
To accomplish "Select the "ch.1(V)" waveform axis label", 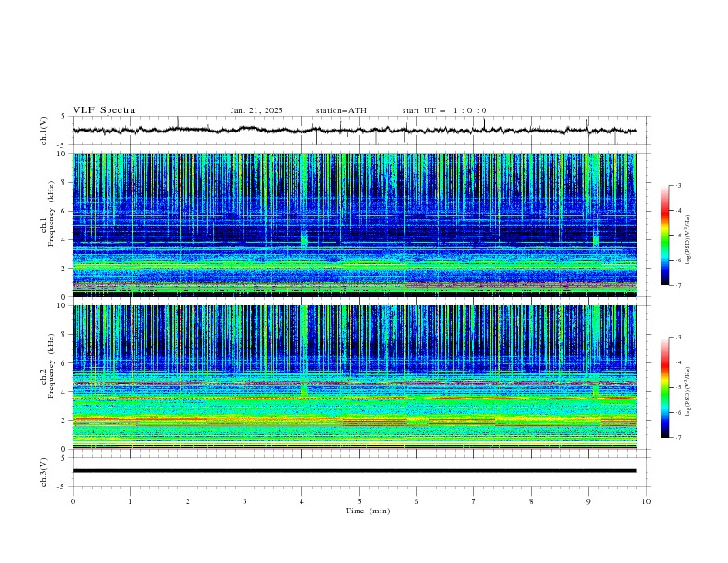I will click(44, 131).
